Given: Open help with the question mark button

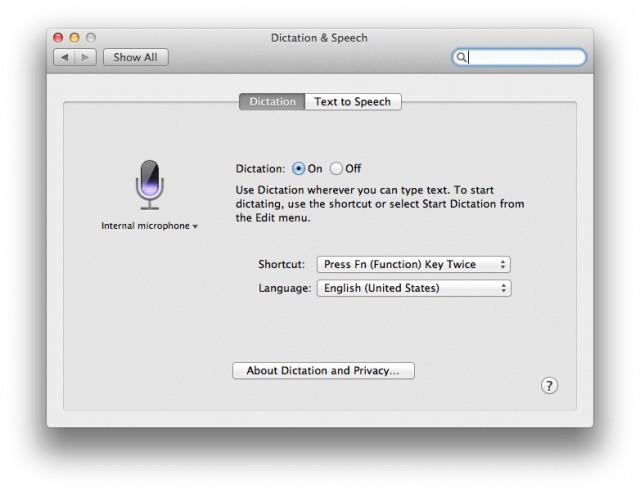Looking at the screenshot, I should tap(549, 386).
